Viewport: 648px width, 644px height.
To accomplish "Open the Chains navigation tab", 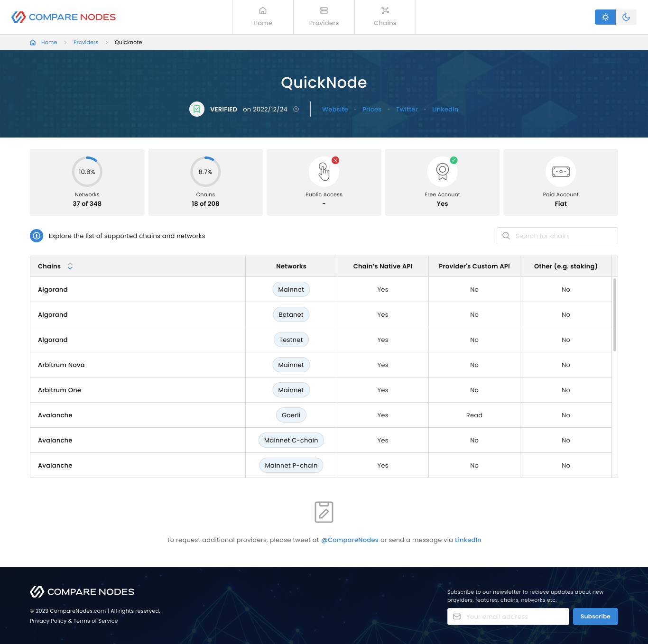I will coord(385,17).
